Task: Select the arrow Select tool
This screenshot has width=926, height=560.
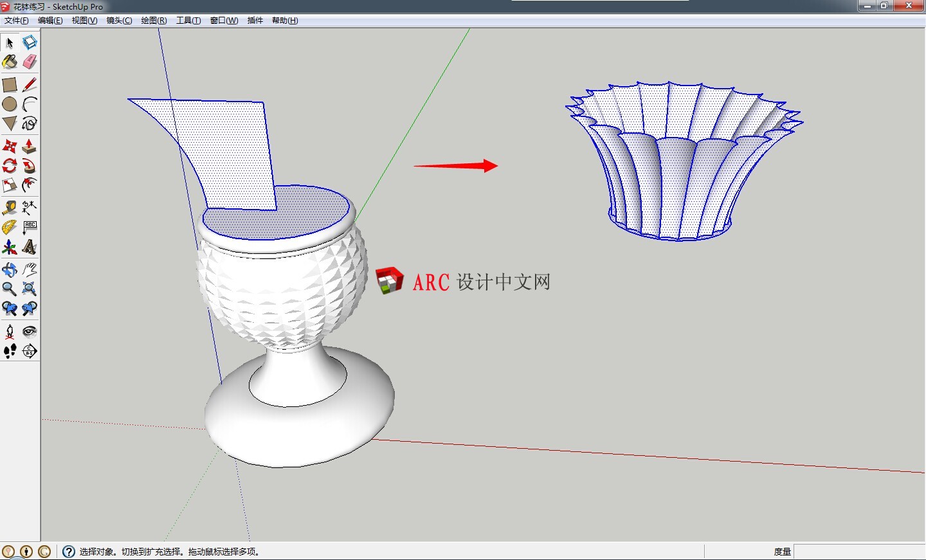Action: click(10, 43)
